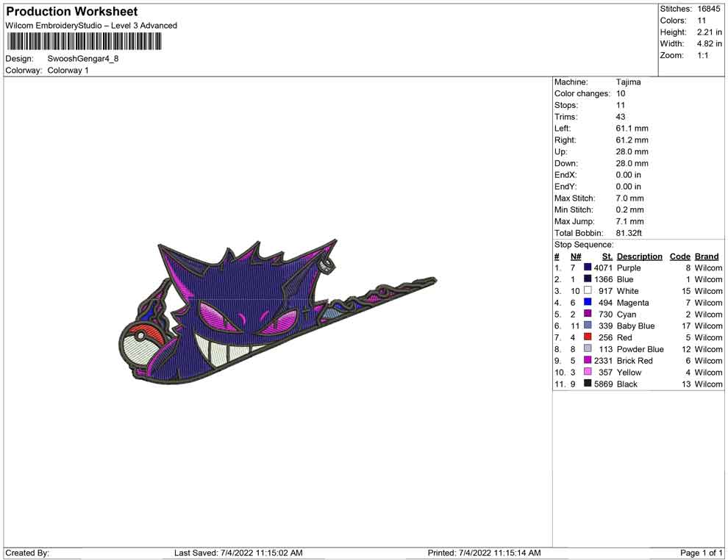Click the 'N#' column header
The width and height of the screenshot is (728, 560).
576,256
